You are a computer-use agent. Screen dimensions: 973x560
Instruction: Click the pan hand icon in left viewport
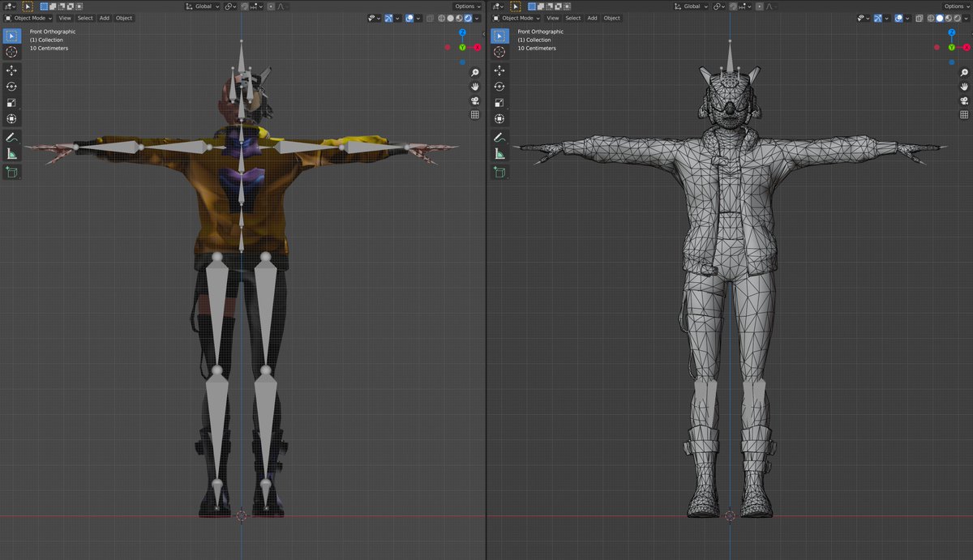tap(475, 87)
